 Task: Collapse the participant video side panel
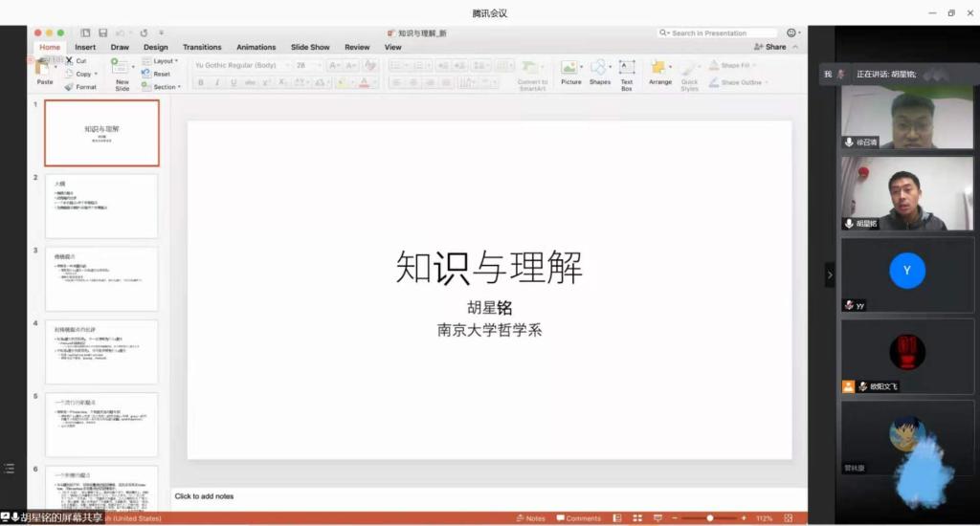pos(830,274)
